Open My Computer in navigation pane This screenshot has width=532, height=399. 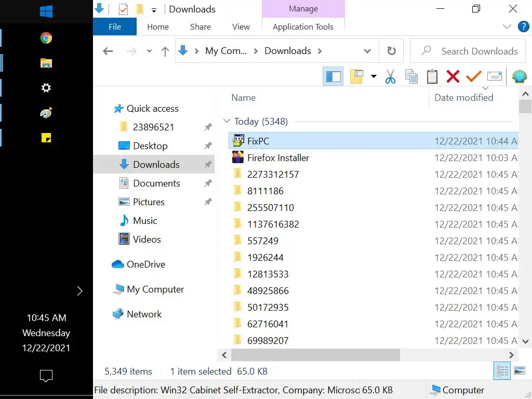(x=148, y=289)
